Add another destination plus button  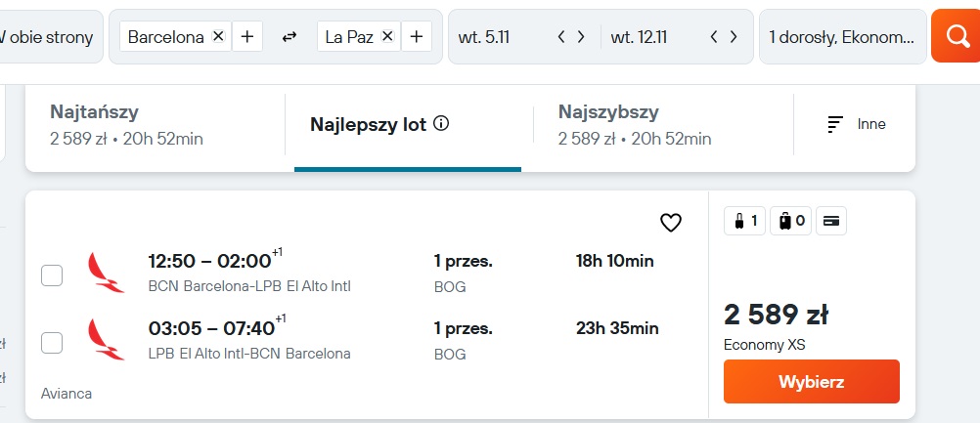[417, 37]
